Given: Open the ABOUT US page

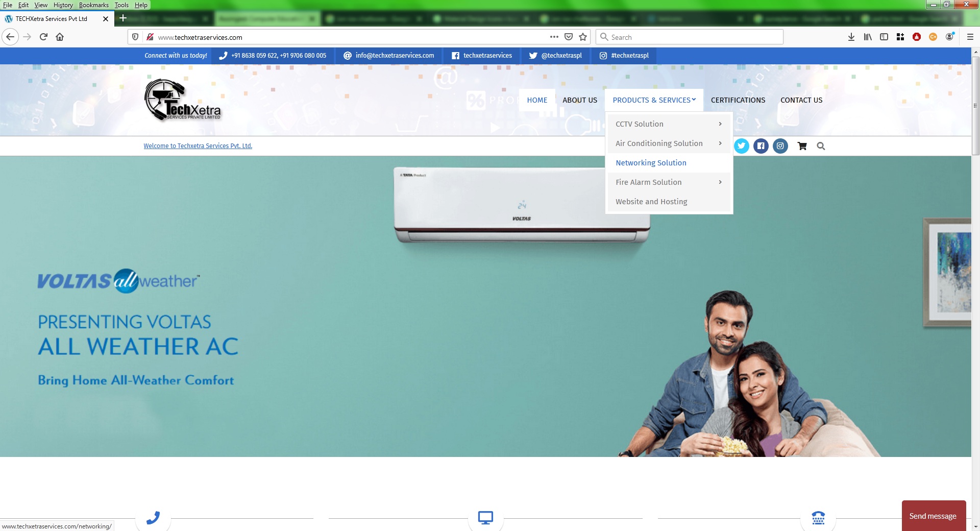Looking at the screenshot, I should coord(580,100).
